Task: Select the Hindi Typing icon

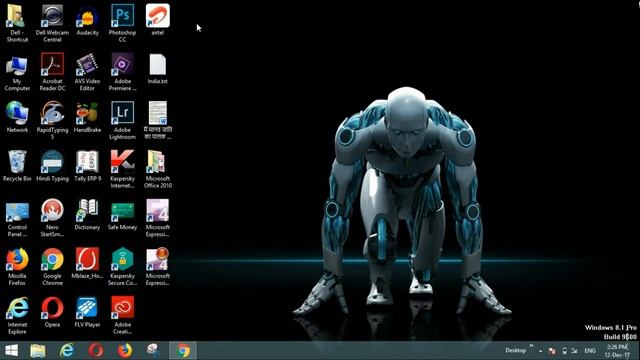Action: pos(52,162)
